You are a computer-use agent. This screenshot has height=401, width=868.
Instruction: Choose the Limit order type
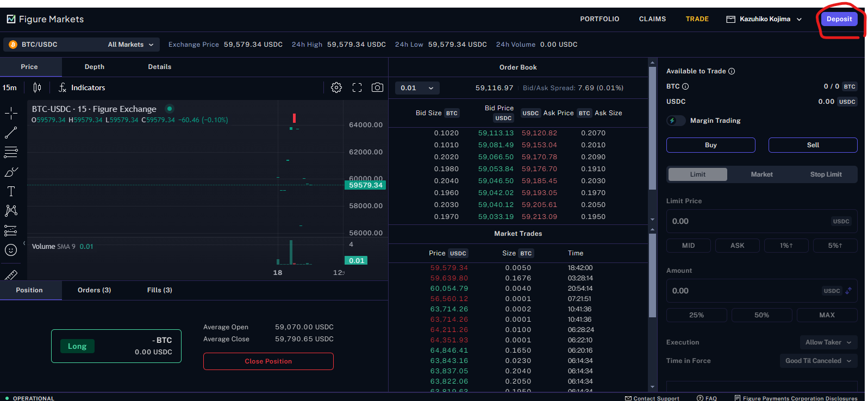(698, 174)
